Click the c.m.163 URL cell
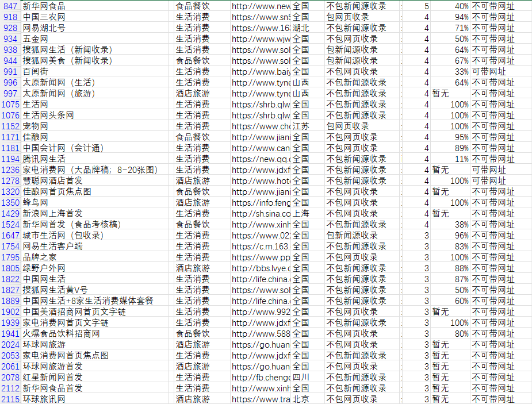 (261, 247)
